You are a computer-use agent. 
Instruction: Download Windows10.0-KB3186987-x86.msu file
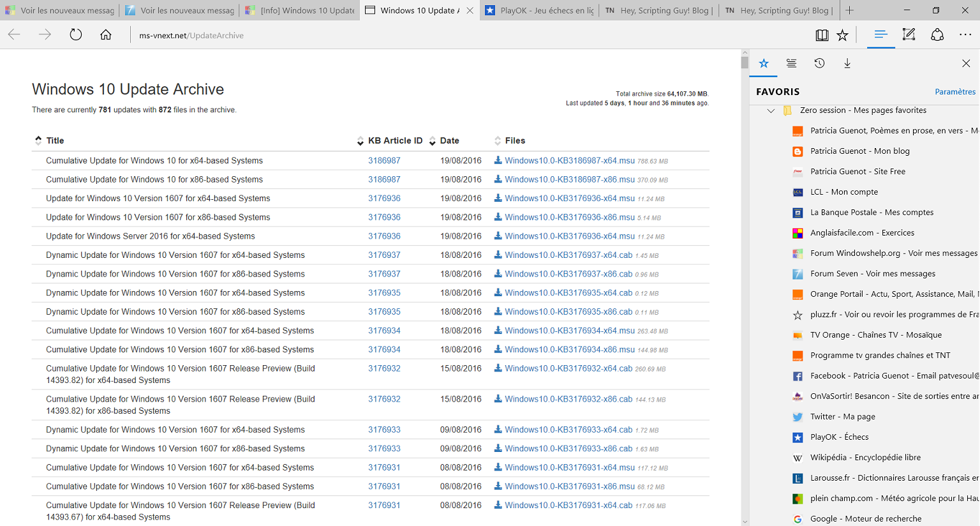569,179
